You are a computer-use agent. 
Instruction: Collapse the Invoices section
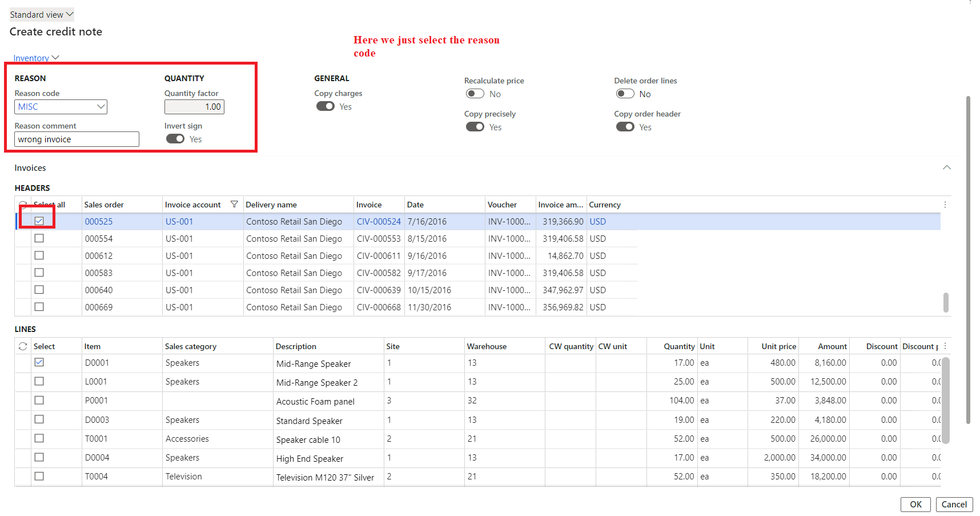[x=947, y=167]
